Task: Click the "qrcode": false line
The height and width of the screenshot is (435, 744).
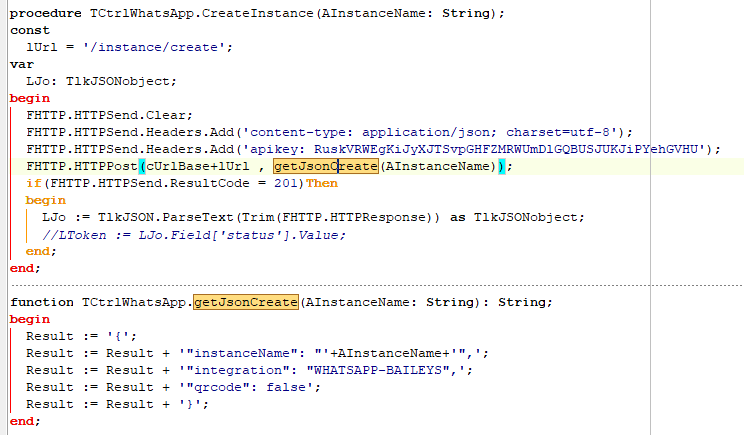Action: (x=174, y=388)
